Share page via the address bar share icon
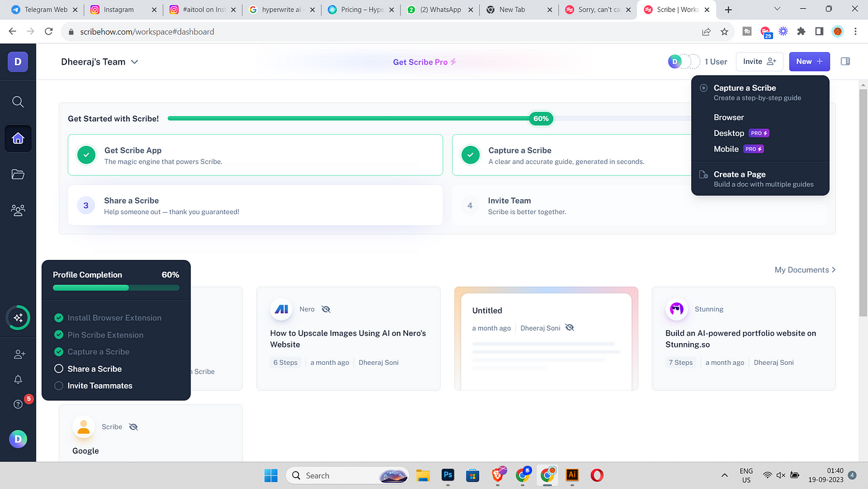The height and width of the screenshot is (489, 868). click(706, 32)
